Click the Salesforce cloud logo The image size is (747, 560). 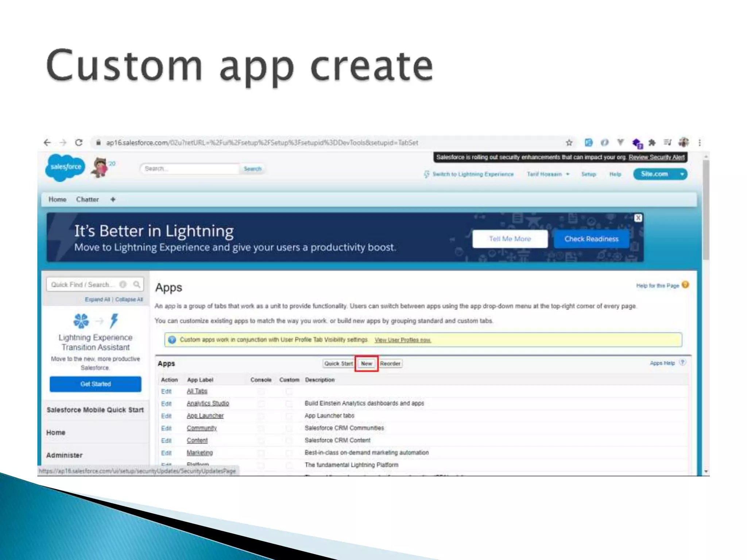pyautogui.click(x=65, y=167)
